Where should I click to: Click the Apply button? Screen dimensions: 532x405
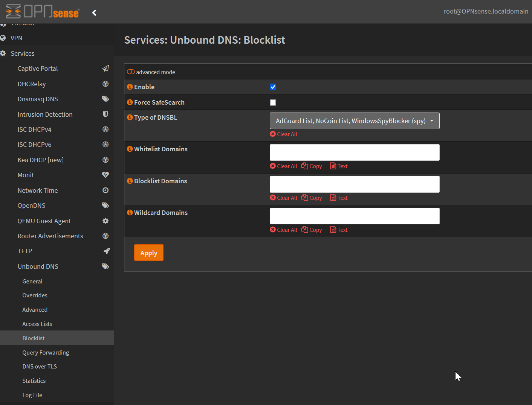[149, 253]
